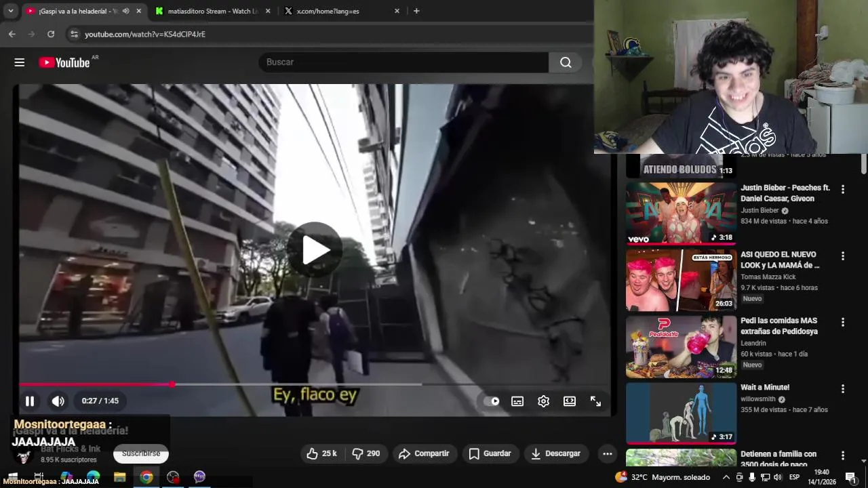Pause the video with the pause control

coord(30,401)
